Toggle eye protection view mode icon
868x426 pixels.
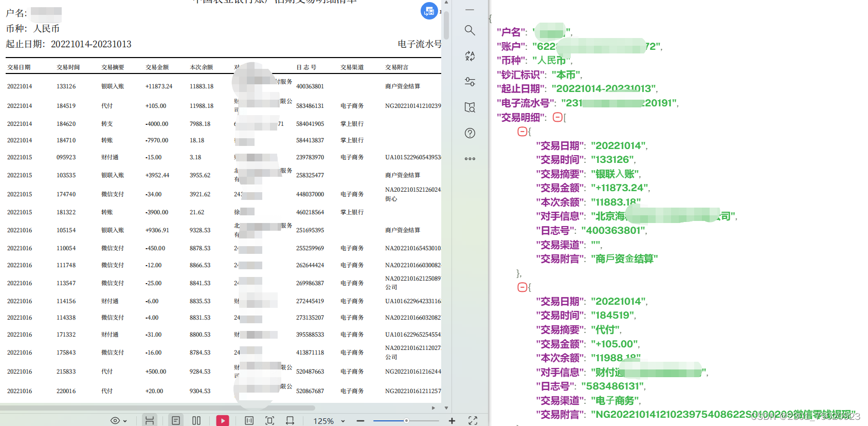click(x=115, y=420)
